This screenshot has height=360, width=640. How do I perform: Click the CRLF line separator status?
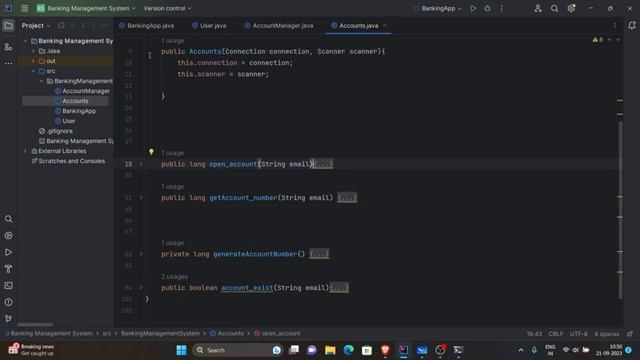[556, 333]
